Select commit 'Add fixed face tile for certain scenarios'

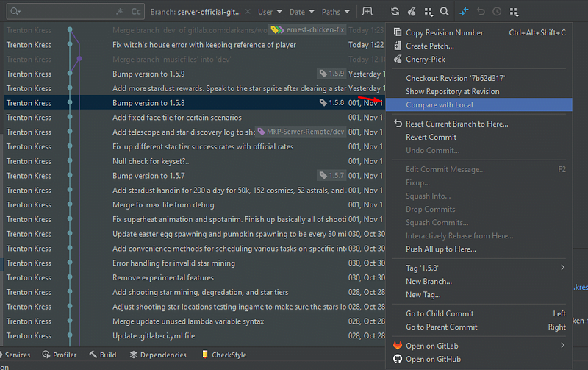coord(195,118)
